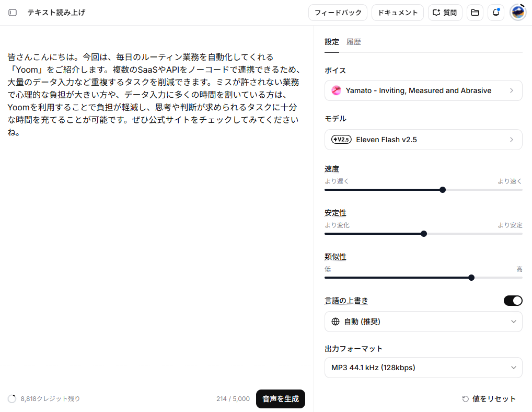Open the MP3 44.1 kHz output format dropdown
Viewport: 532px width, 412px height.
tap(423, 368)
